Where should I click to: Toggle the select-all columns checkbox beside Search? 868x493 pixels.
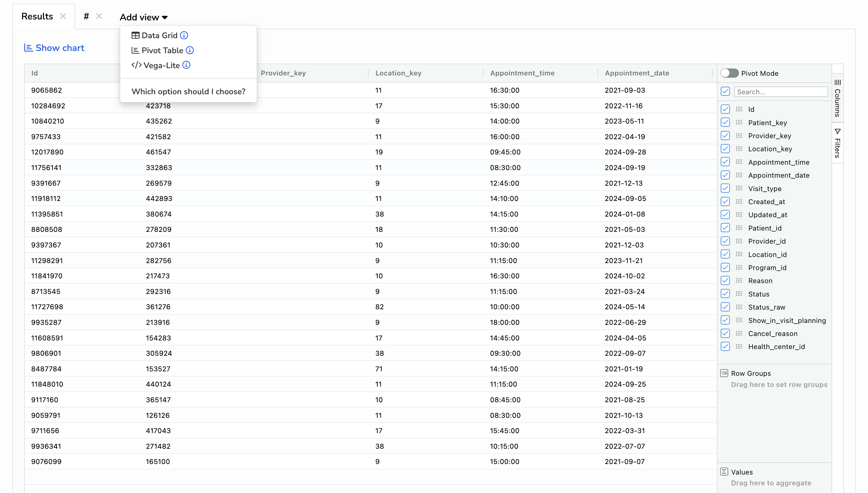(725, 91)
